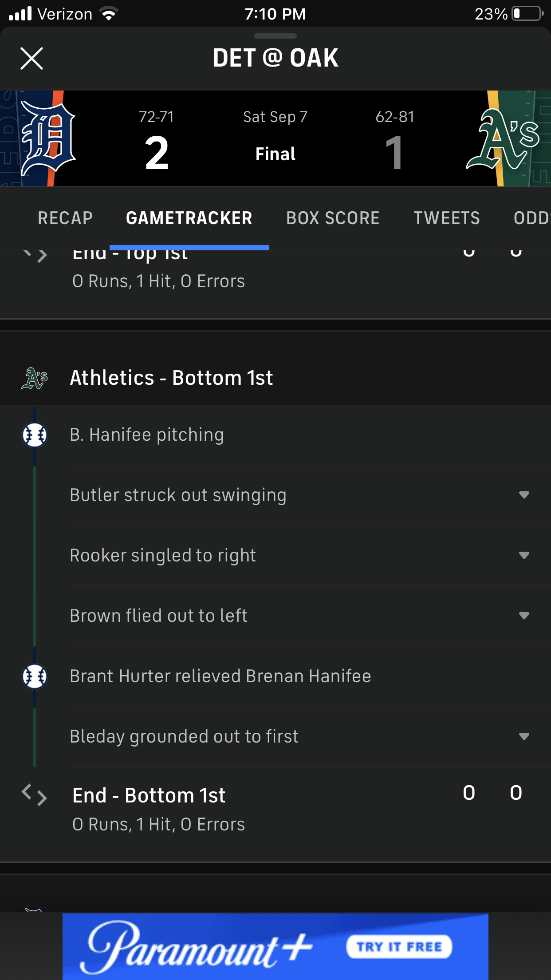Tap the battery indicator icon

(x=527, y=14)
